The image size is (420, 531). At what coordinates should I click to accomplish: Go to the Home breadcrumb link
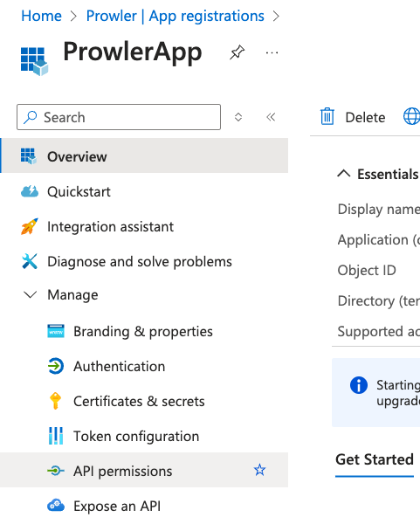pyautogui.click(x=41, y=16)
